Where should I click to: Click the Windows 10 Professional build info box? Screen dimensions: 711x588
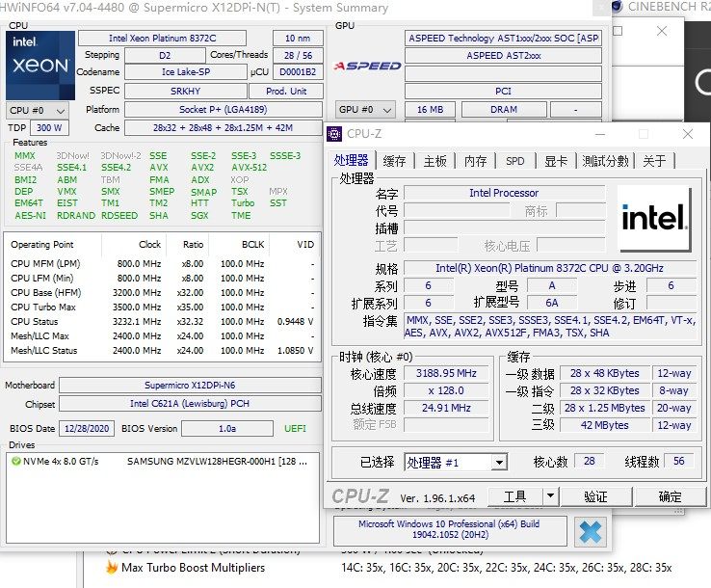pos(450,529)
